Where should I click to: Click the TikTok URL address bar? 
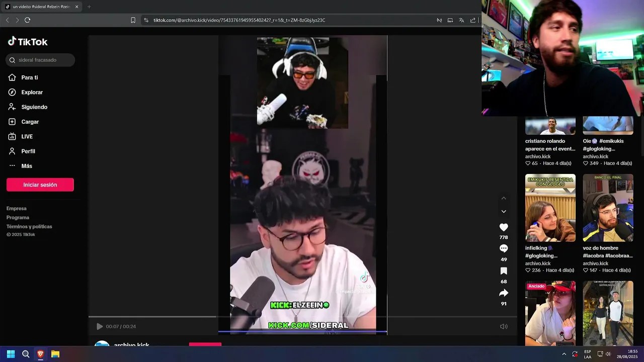click(239, 20)
